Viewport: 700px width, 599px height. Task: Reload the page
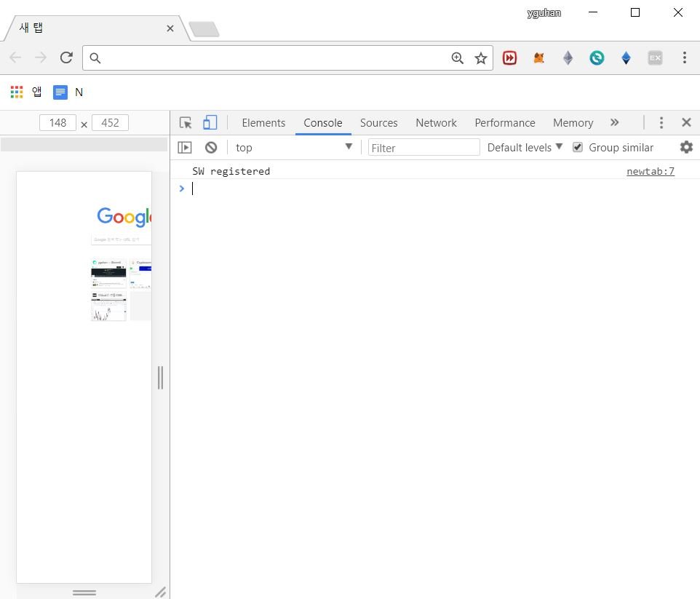tap(66, 57)
